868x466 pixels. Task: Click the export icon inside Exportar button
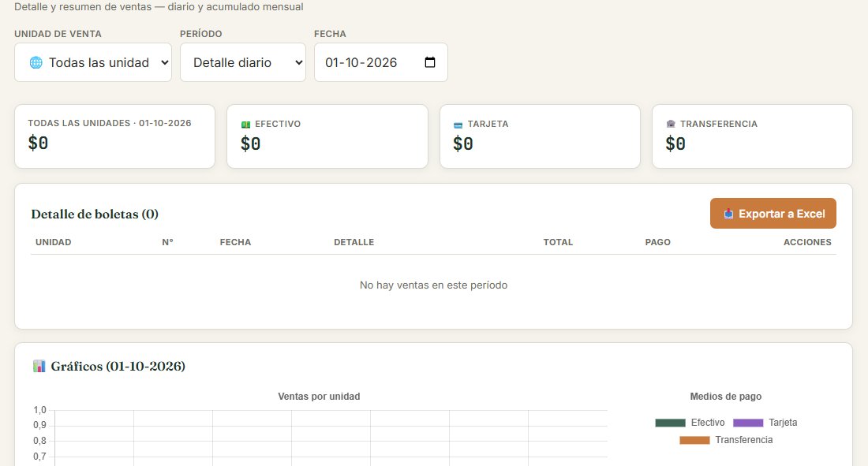pos(728,214)
